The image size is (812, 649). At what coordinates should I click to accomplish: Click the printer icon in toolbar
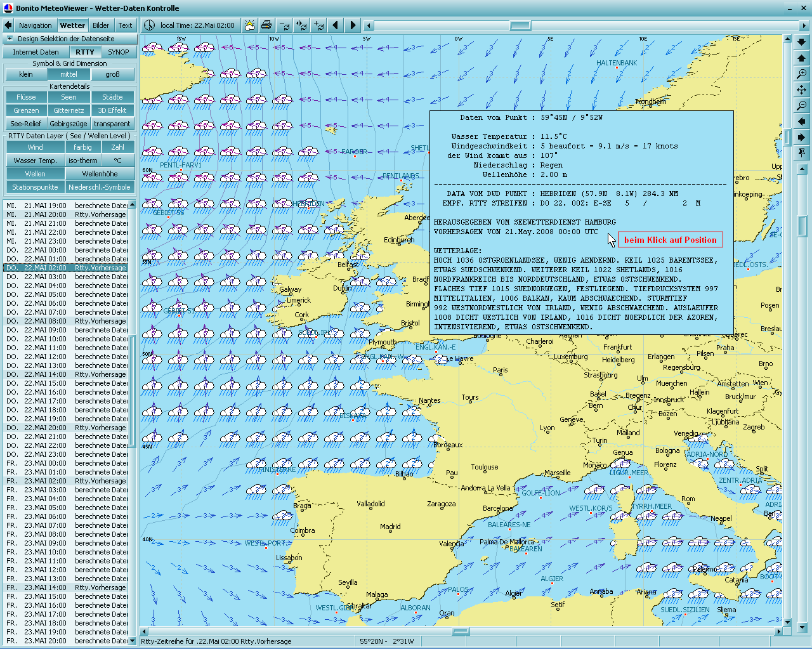coord(266,25)
